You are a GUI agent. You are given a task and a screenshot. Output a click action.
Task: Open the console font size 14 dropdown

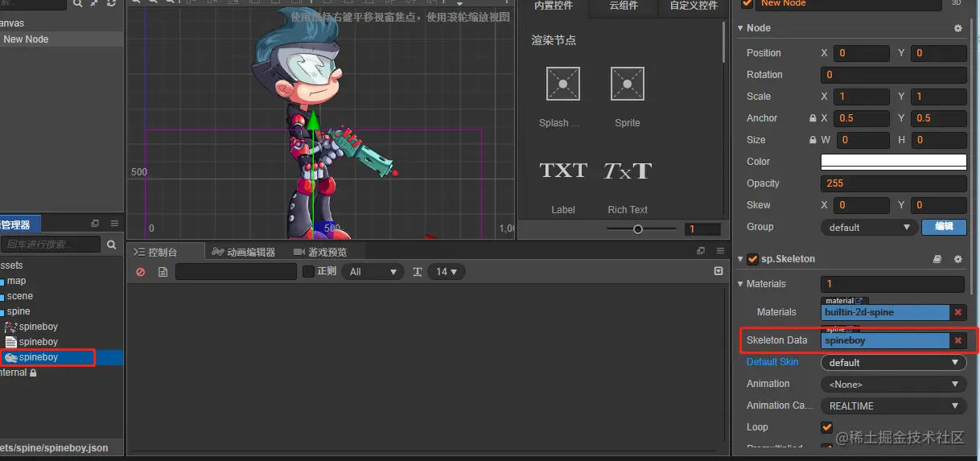(x=447, y=272)
